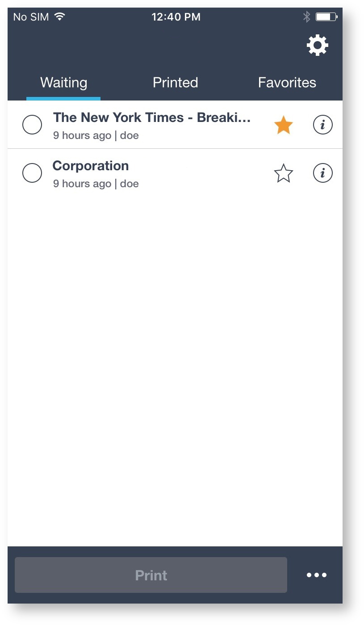Tap the No SIM carrier label
The width and height of the screenshot is (364, 625).
pyautogui.click(x=32, y=17)
